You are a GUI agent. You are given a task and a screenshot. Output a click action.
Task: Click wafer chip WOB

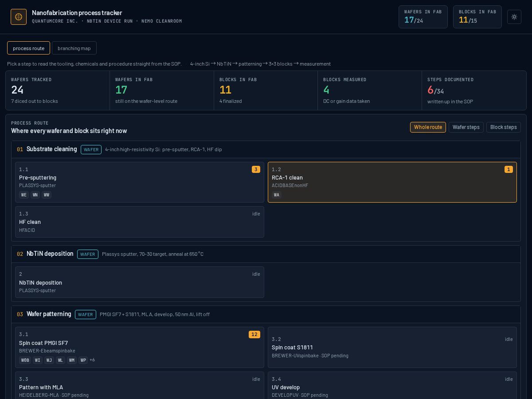[x=25, y=360]
